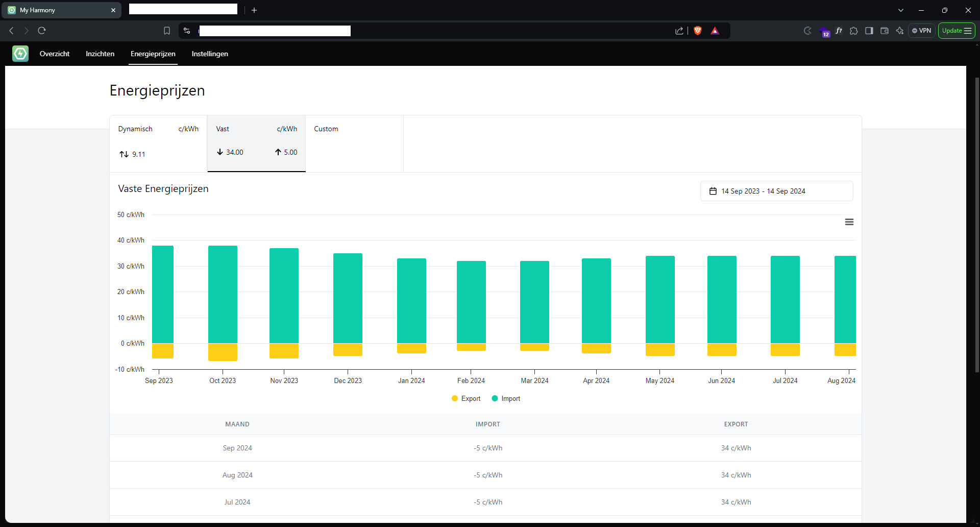Open the date range picker 14 Sep 2023
This screenshot has height=527, width=980.
(x=776, y=191)
